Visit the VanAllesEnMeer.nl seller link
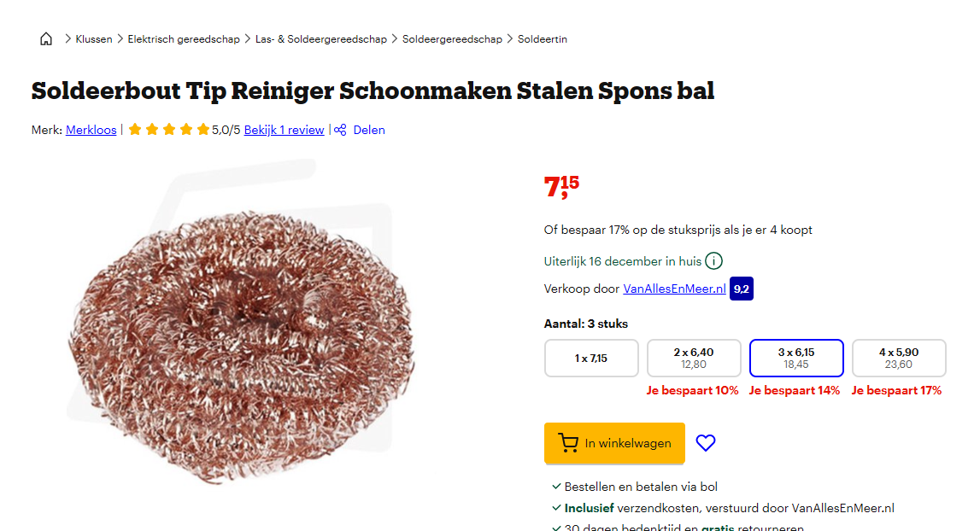Image resolution: width=980 pixels, height=531 pixels. (674, 289)
